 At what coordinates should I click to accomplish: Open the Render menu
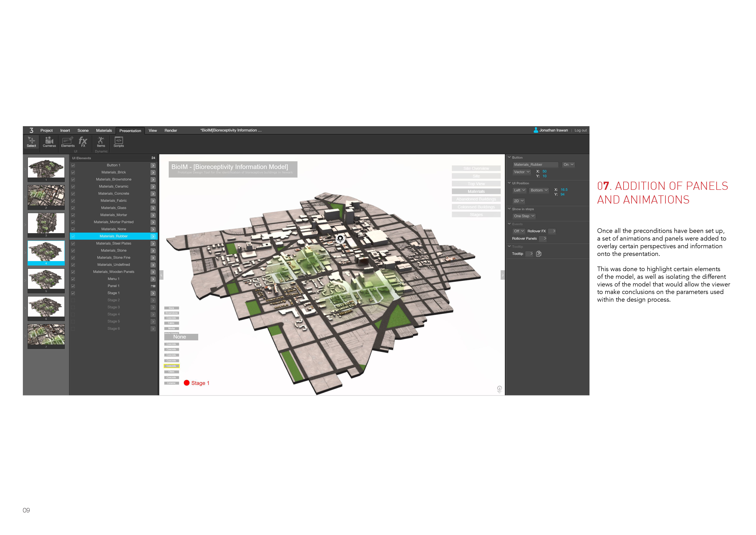pos(170,130)
